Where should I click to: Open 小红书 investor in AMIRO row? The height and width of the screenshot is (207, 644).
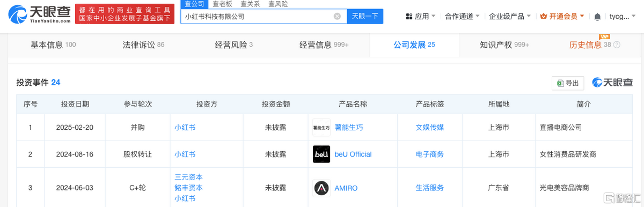(185, 198)
